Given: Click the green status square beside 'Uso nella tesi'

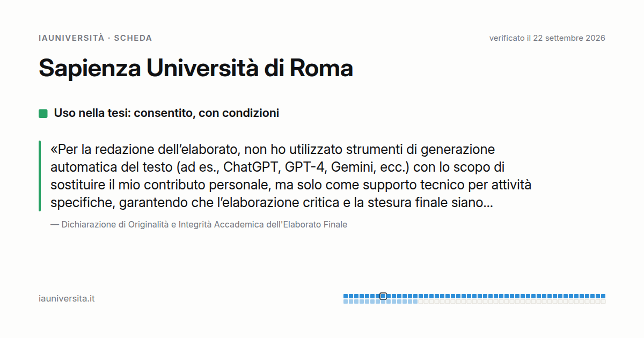Looking at the screenshot, I should (43, 114).
